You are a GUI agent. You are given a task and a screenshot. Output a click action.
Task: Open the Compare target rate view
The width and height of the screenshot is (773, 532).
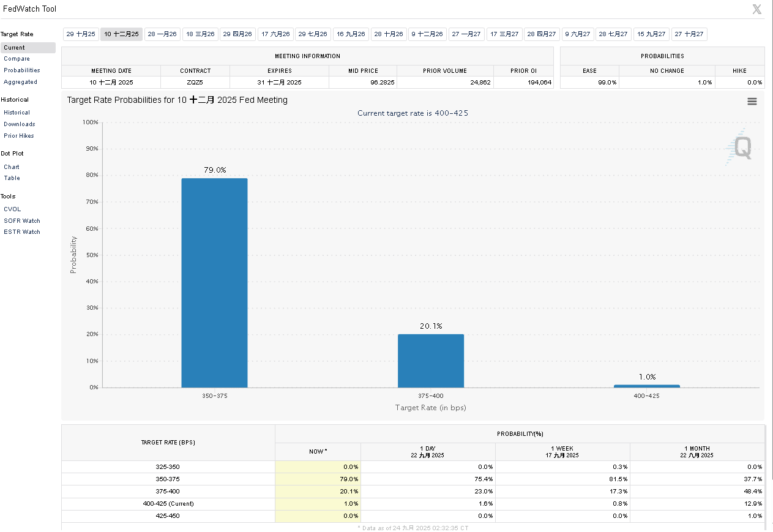pyautogui.click(x=17, y=59)
